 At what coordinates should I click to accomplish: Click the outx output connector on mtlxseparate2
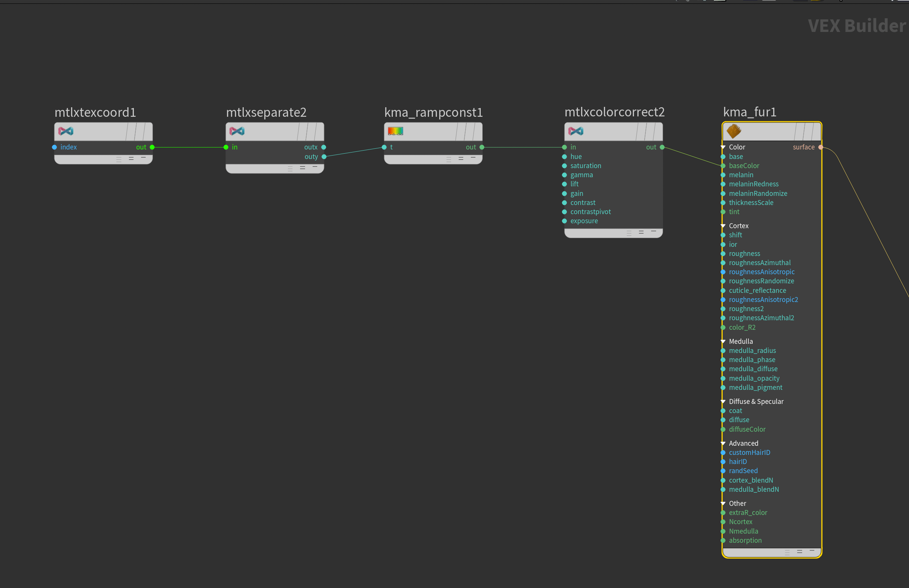point(324,148)
